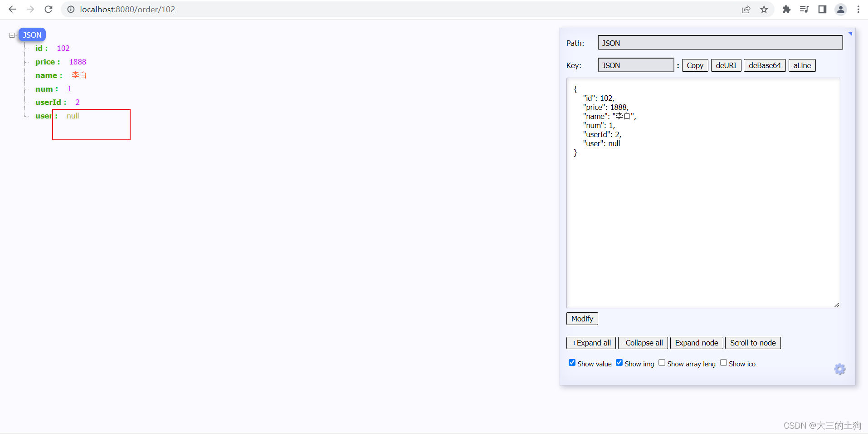
Task: Select the JSON root label
Action: pos(32,35)
